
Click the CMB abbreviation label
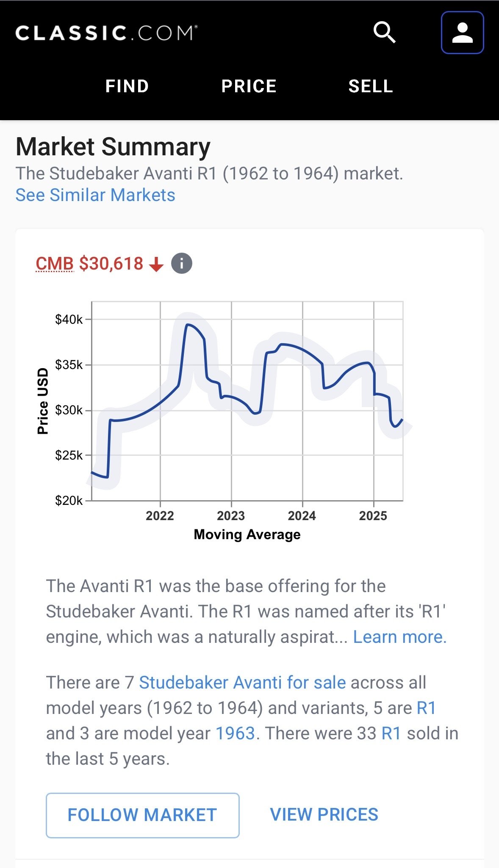pos(55,264)
